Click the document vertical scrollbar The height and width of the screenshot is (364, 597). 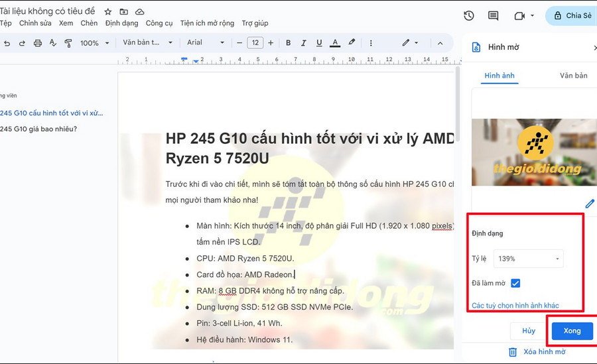(458, 105)
